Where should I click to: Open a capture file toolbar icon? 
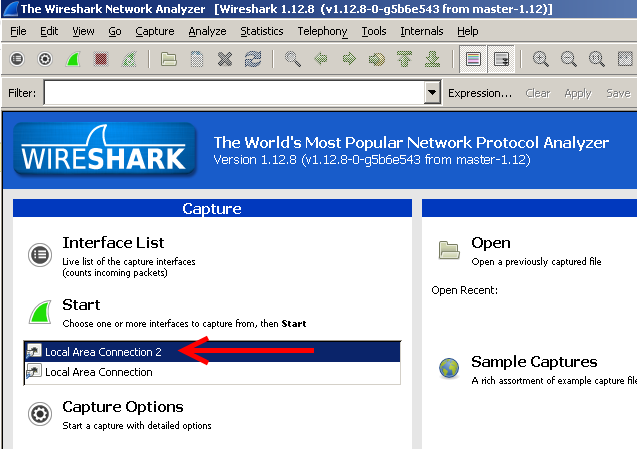tap(169, 59)
